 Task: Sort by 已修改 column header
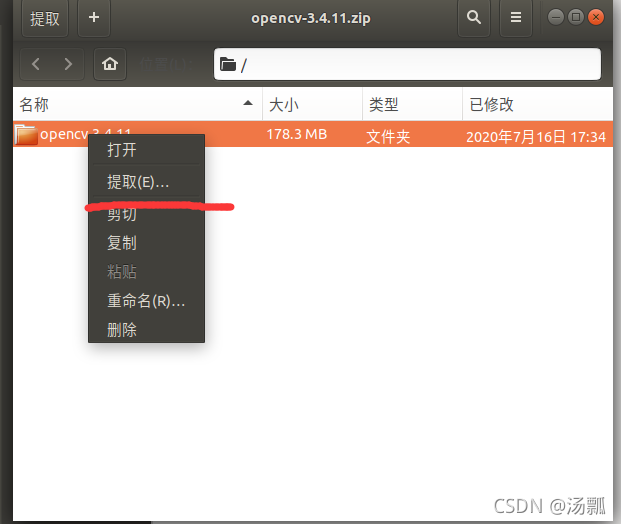point(538,105)
